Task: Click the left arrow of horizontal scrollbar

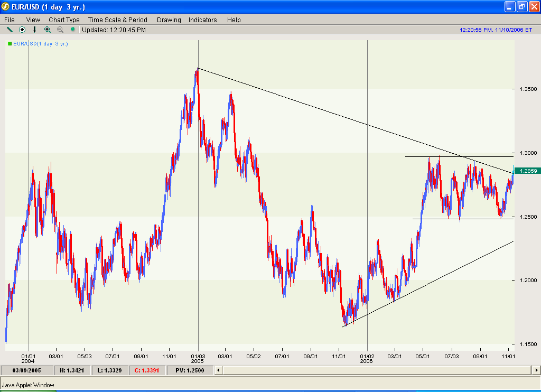Action: (x=218, y=370)
